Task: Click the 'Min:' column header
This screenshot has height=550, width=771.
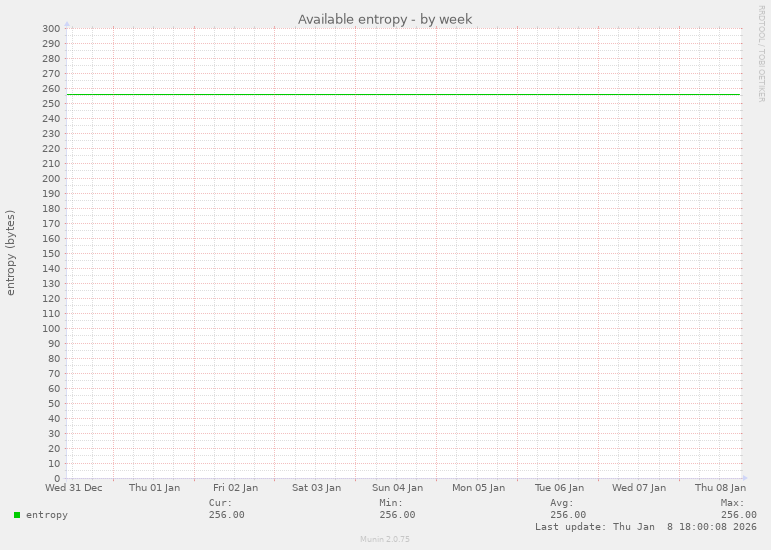Action: 391,503
